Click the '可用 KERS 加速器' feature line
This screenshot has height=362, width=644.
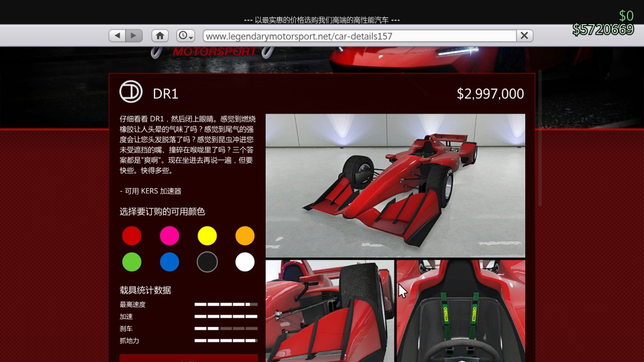(150, 191)
